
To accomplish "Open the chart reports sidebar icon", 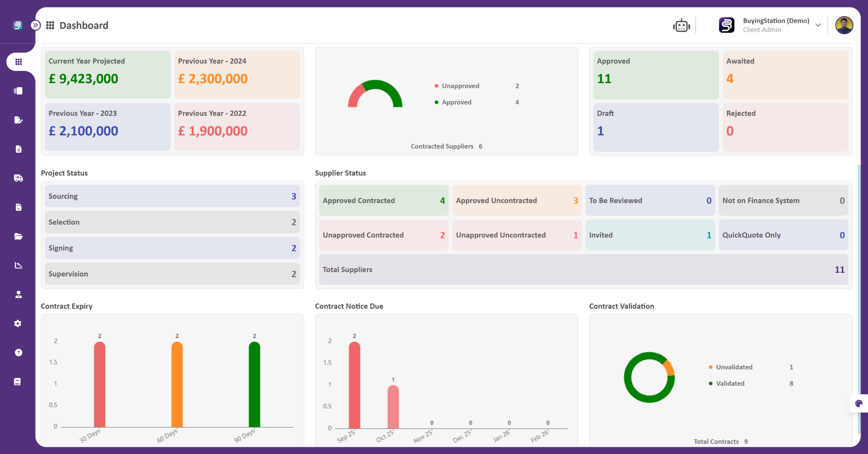I will point(18,265).
